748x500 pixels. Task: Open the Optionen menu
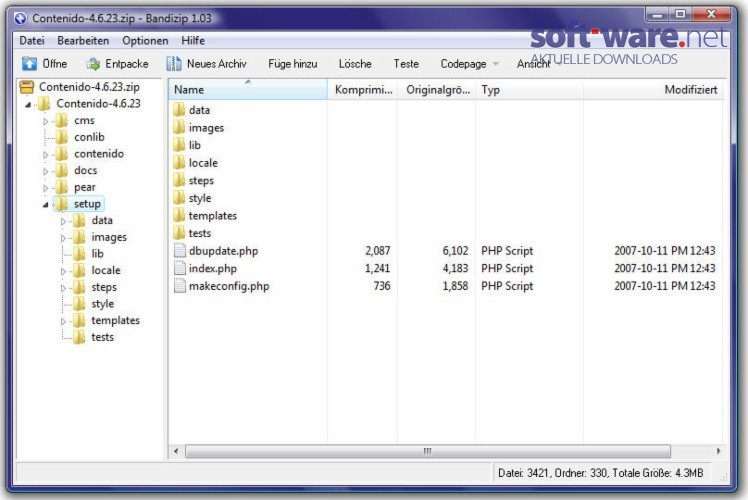click(145, 41)
